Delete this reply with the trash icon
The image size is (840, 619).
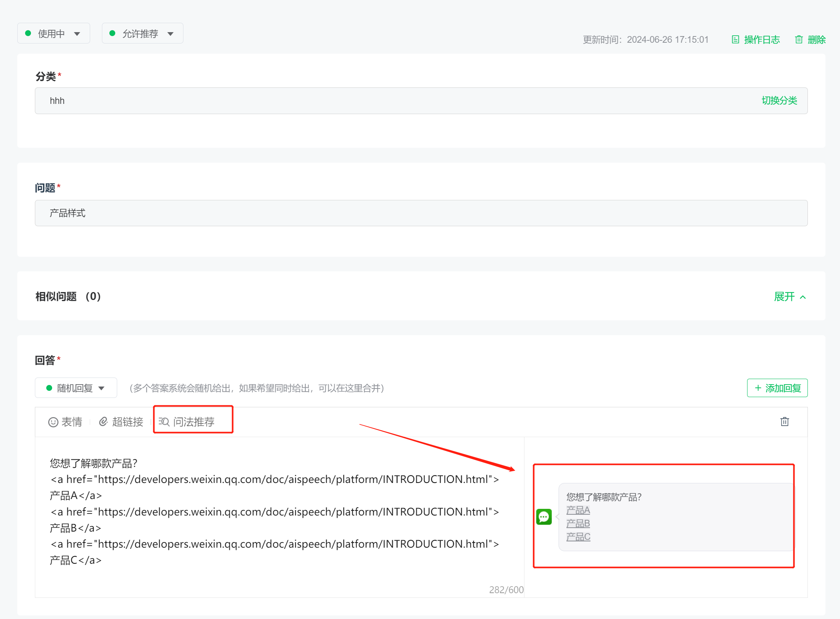point(785,422)
